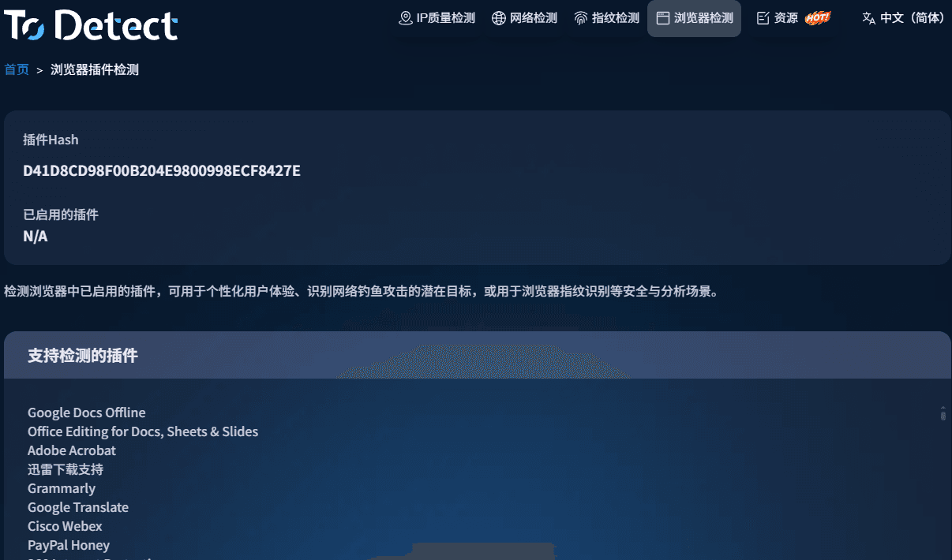The image size is (952, 560).
Task: Open the 网络检测 menu
Action: [x=524, y=18]
